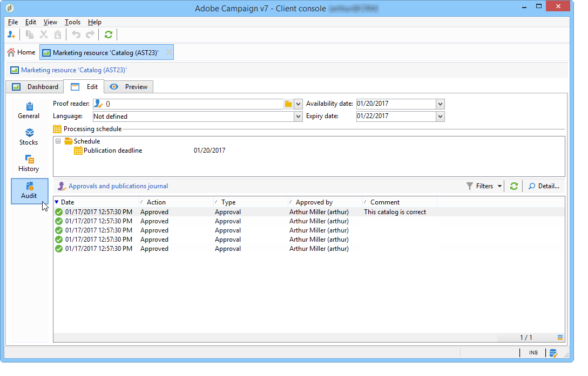Click the Detail... button

[544, 186]
